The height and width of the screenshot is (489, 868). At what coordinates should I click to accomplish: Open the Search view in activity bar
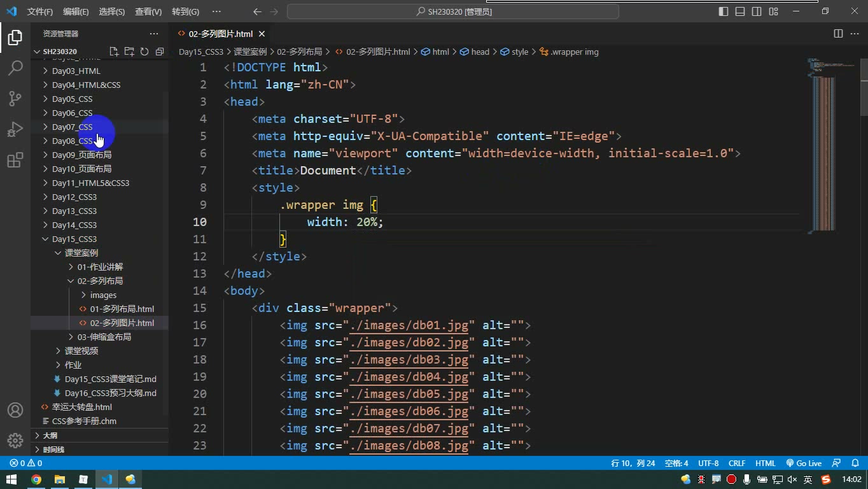pyautogui.click(x=15, y=67)
